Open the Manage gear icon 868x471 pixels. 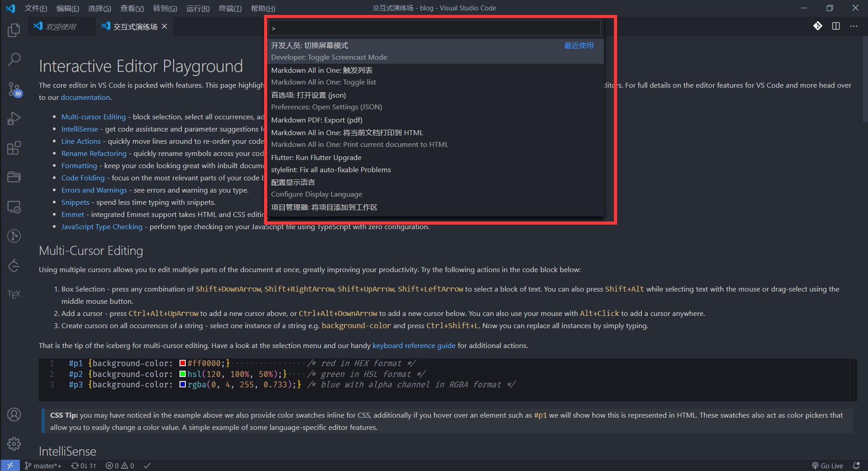[x=14, y=444]
